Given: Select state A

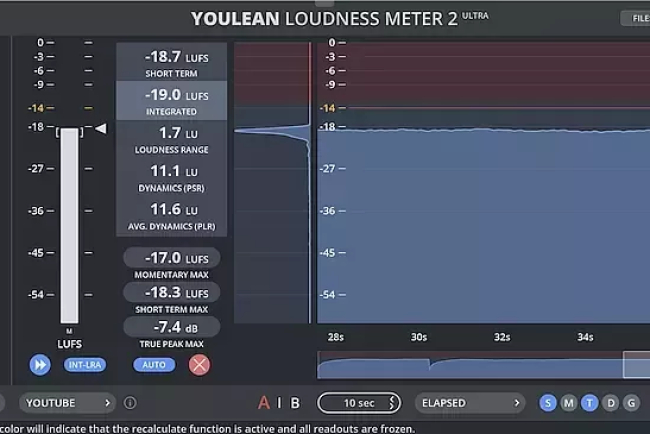Looking at the screenshot, I should [x=264, y=402].
